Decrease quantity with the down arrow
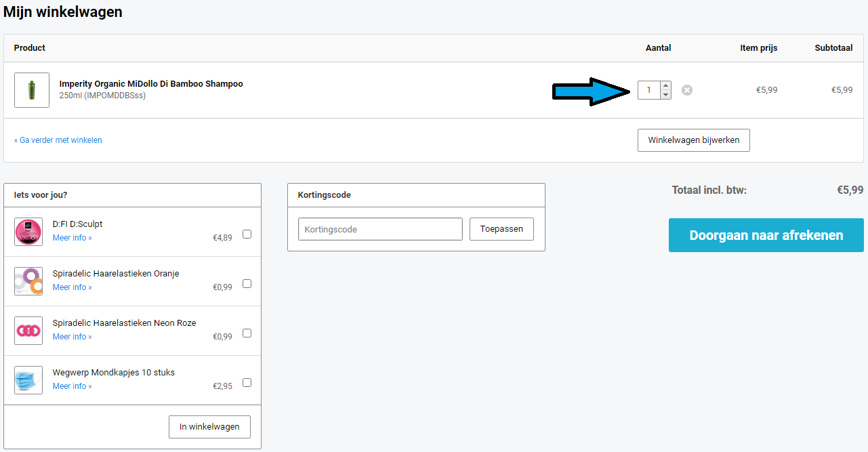Viewport: 868px width, 452px height. point(666,95)
